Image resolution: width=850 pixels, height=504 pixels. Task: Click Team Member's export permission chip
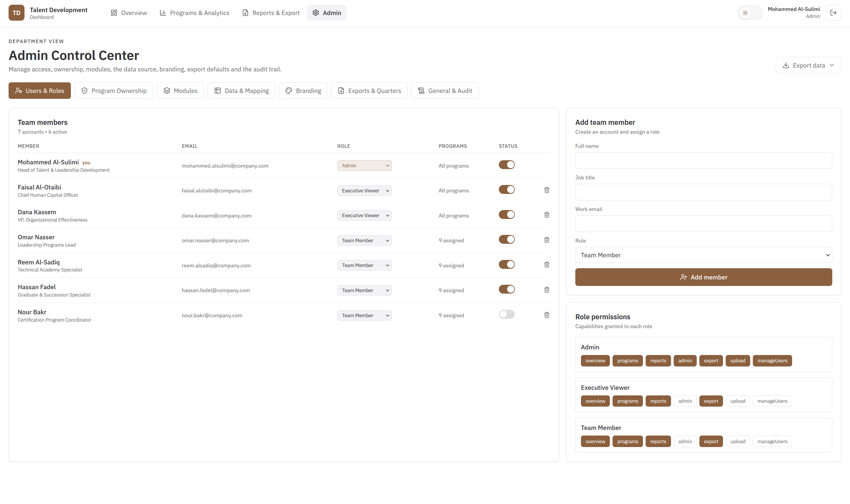(x=711, y=441)
